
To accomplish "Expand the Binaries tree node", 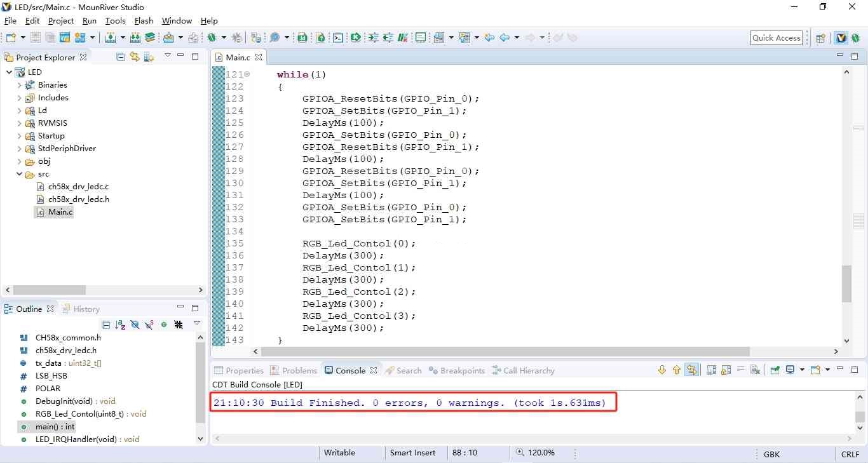I will click(19, 85).
